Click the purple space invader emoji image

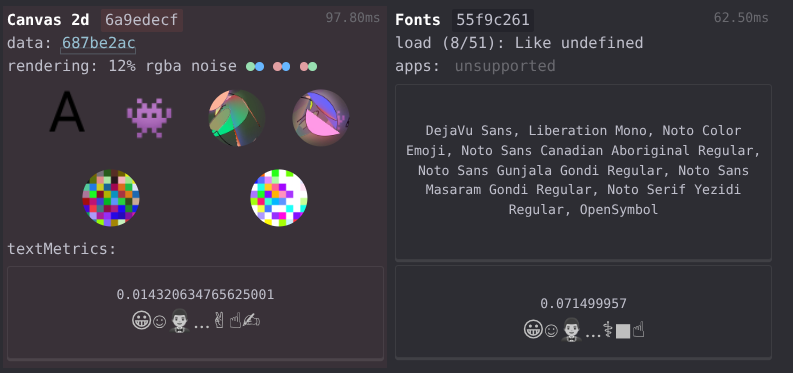pos(149,118)
